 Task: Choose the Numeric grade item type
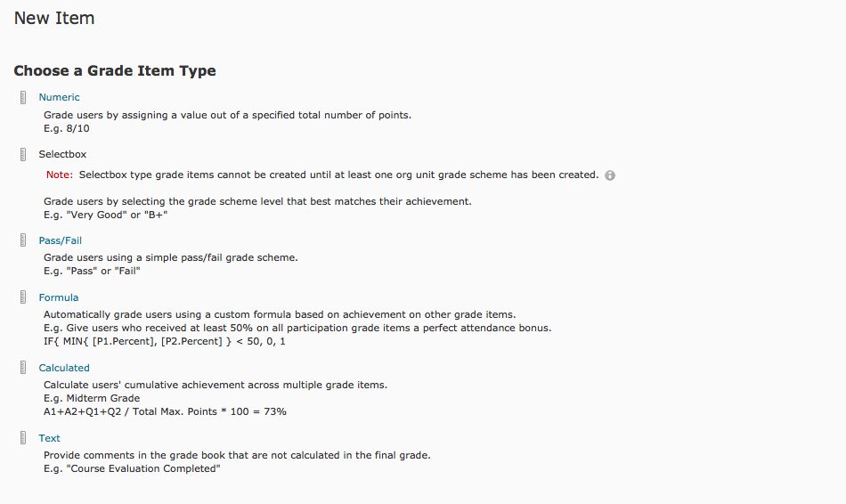click(x=59, y=97)
